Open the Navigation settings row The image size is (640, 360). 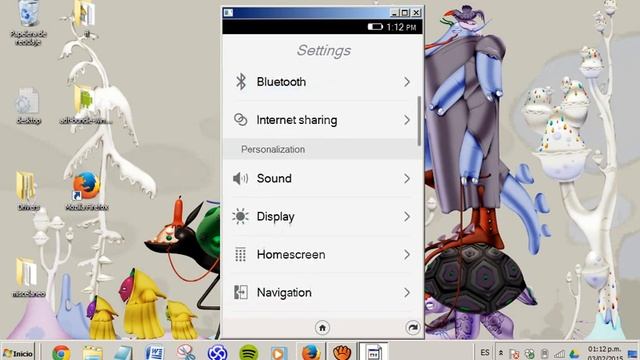pos(322,293)
